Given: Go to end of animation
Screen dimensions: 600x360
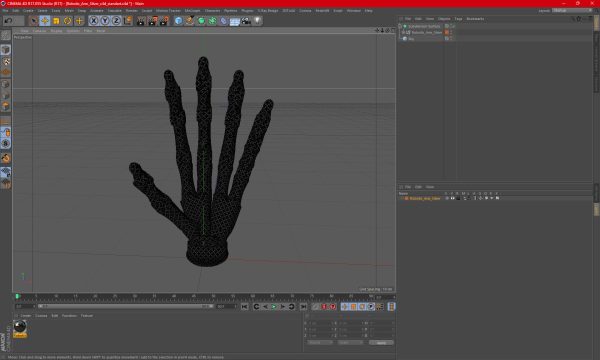Looking at the screenshot, I should click(x=303, y=307).
